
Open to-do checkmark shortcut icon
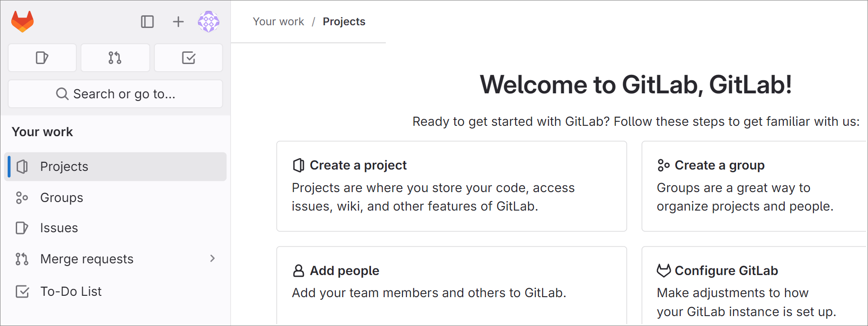tap(189, 58)
